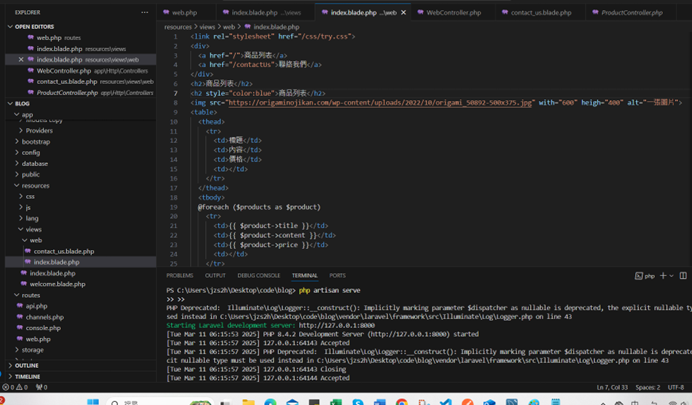Viewport: 692px width, 405px height.
Task: Open the Windows Start menu
Action: coord(93,401)
